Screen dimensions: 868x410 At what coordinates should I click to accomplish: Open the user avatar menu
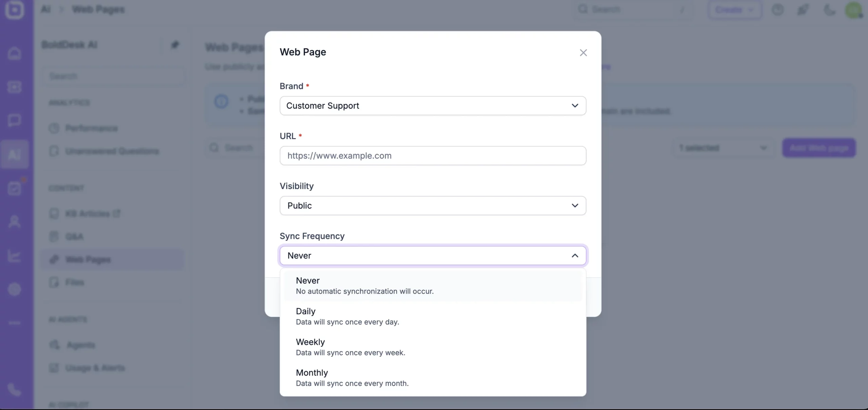(x=854, y=10)
